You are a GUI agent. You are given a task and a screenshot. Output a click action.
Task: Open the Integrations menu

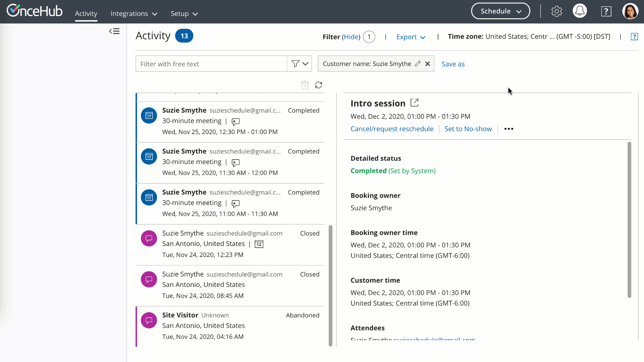click(x=134, y=14)
